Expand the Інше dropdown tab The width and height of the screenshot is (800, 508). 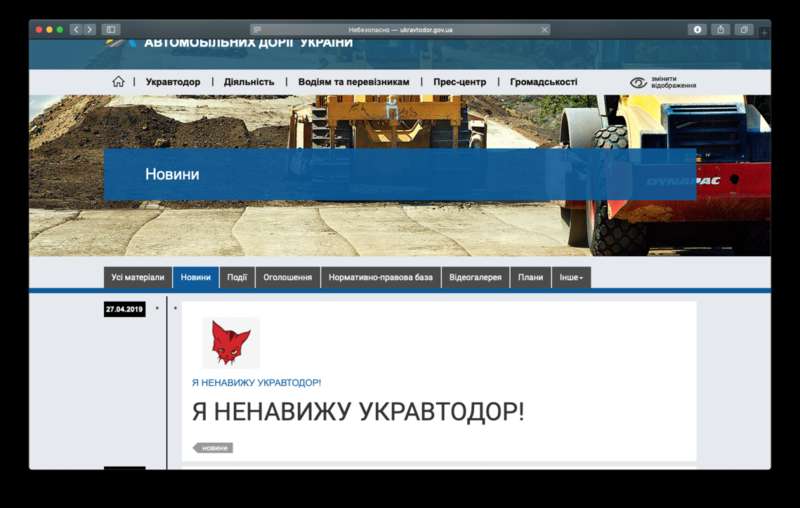[x=571, y=278]
